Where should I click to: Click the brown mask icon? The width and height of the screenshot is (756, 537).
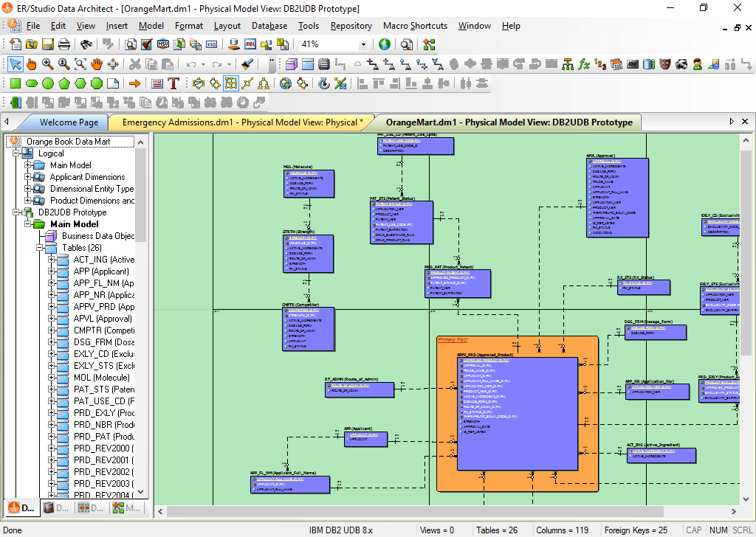coord(665,64)
